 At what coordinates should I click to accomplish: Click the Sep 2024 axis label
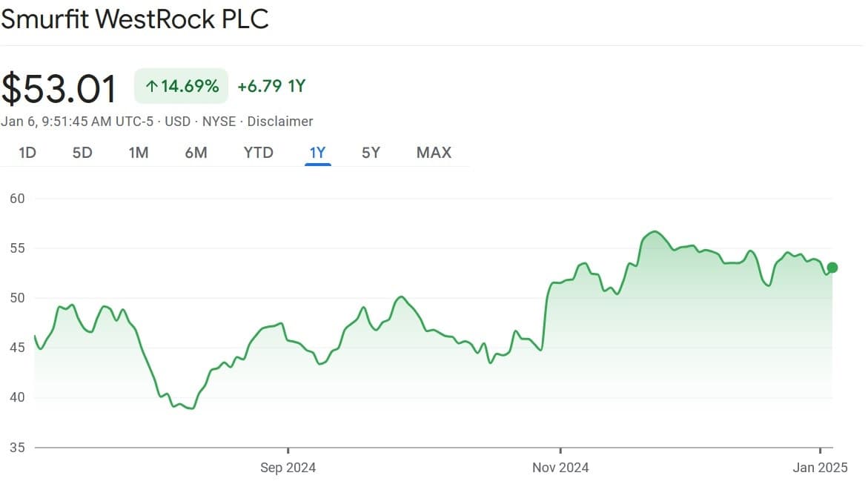point(288,468)
